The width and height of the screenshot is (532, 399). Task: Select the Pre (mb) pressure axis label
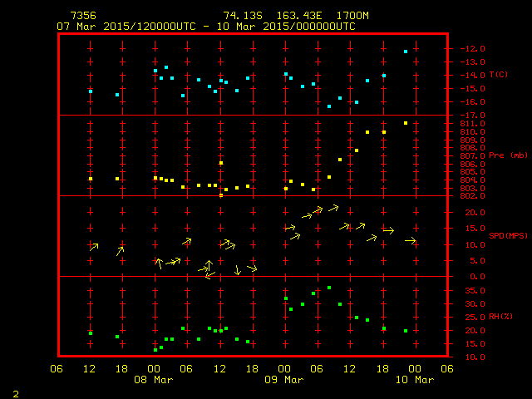pyautogui.click(x=508, y=155)
